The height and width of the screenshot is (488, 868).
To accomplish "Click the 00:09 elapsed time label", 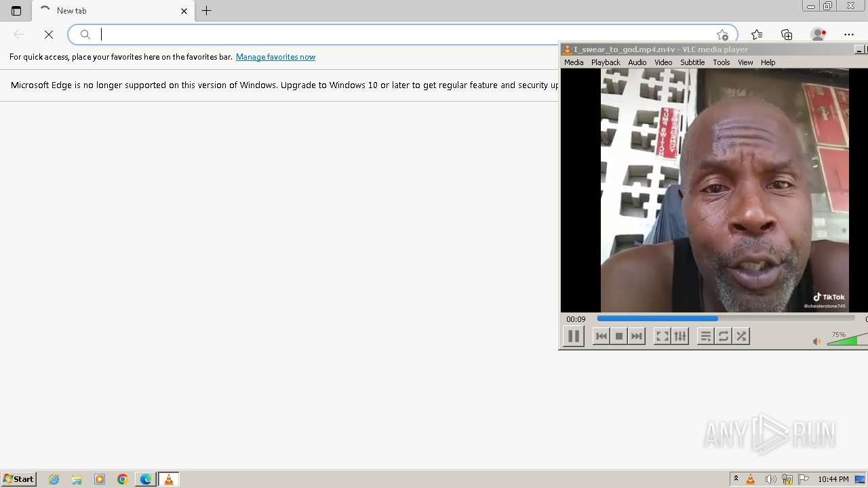I will pos(576,319).
